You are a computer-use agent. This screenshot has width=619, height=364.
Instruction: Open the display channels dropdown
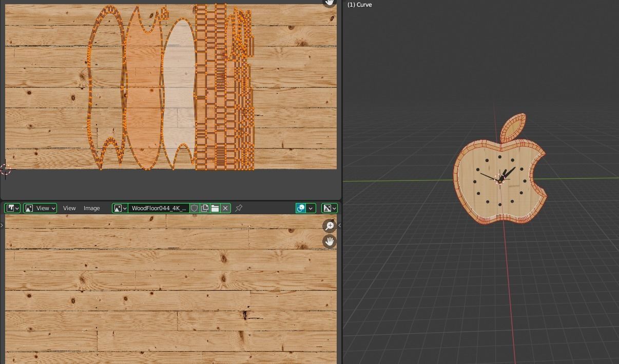(329, 208)
